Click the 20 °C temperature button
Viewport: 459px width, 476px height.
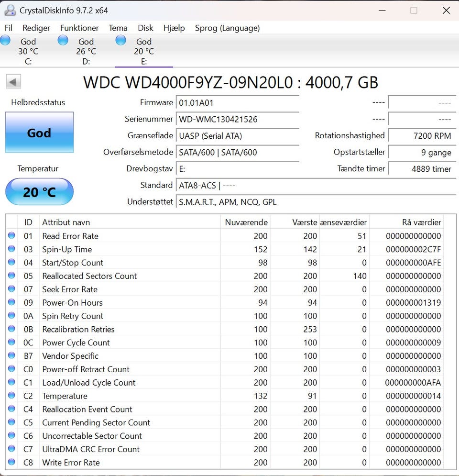[39, 192]
